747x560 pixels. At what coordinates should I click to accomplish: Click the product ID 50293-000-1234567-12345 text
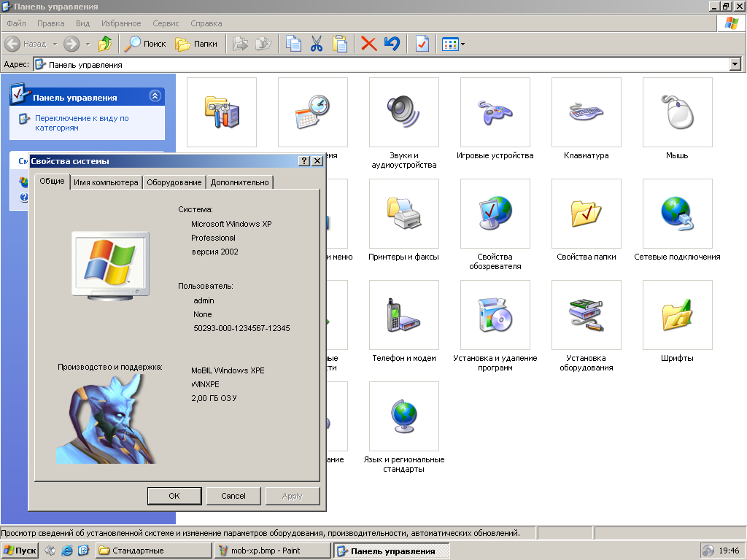[x=241, y=328]
